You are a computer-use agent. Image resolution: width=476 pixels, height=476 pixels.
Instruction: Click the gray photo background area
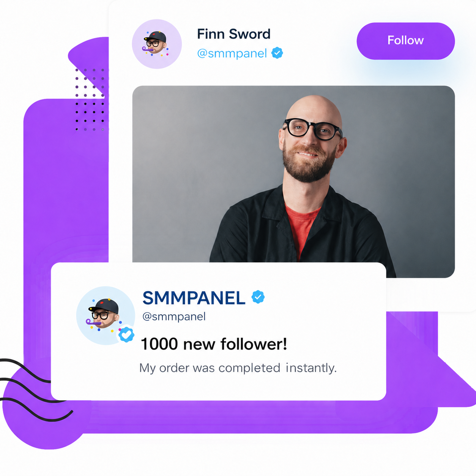(190, 159)
